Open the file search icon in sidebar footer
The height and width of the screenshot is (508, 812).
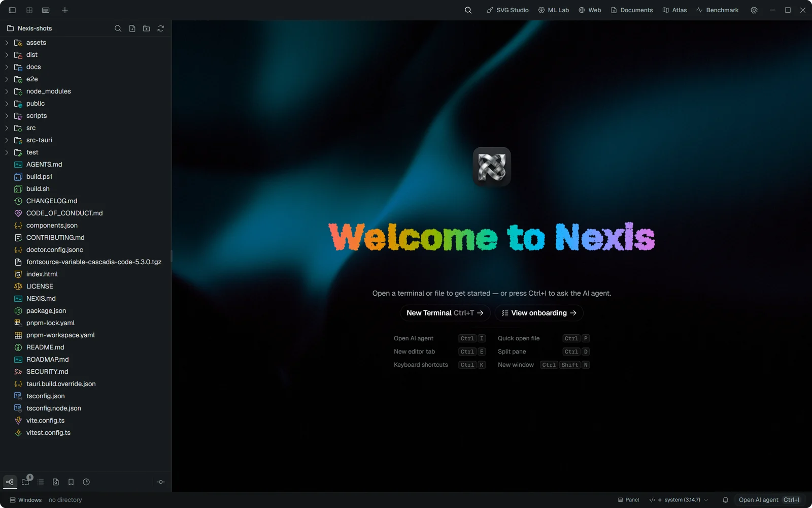tap(56, 482)
